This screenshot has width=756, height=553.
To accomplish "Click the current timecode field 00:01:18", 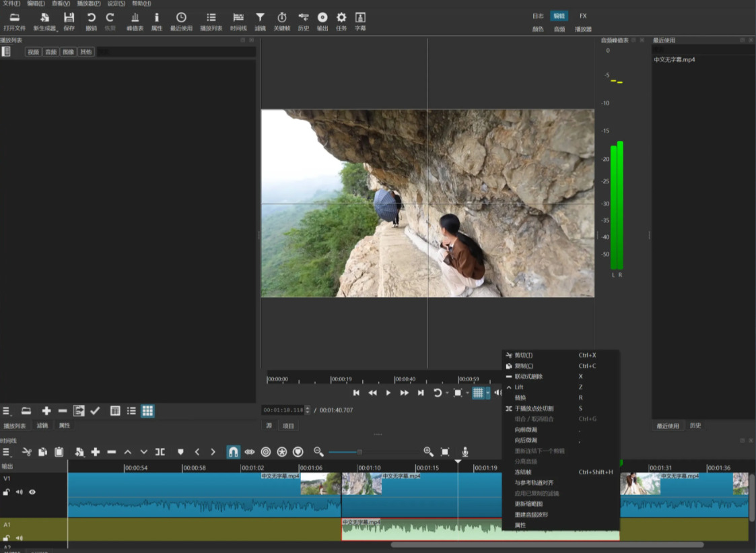I will coord(283,410).
